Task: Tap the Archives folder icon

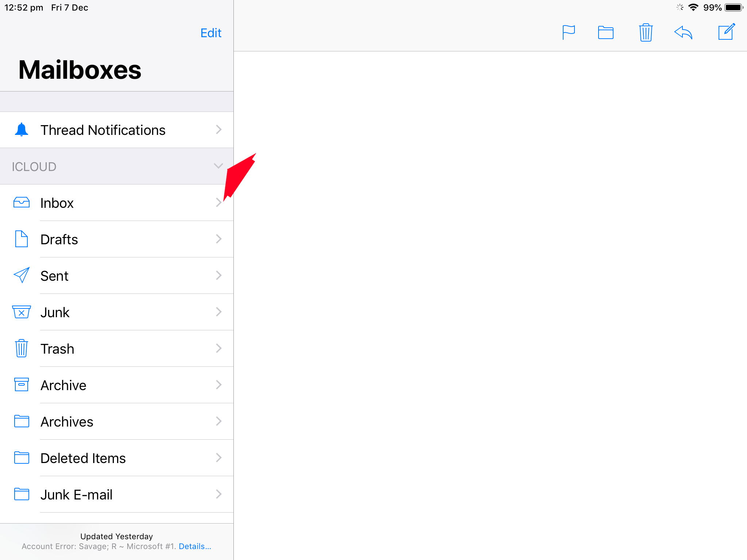Action: click(x=22, y=421)
